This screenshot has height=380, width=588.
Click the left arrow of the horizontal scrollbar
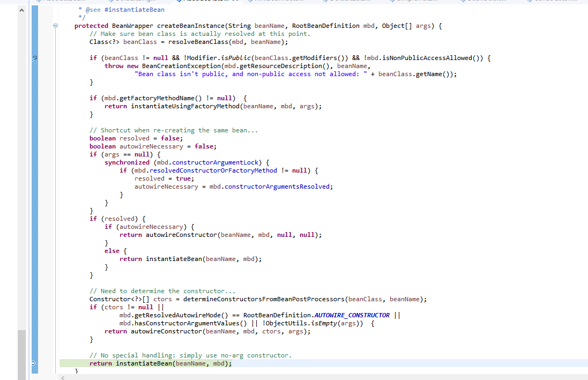pos(63,378)
